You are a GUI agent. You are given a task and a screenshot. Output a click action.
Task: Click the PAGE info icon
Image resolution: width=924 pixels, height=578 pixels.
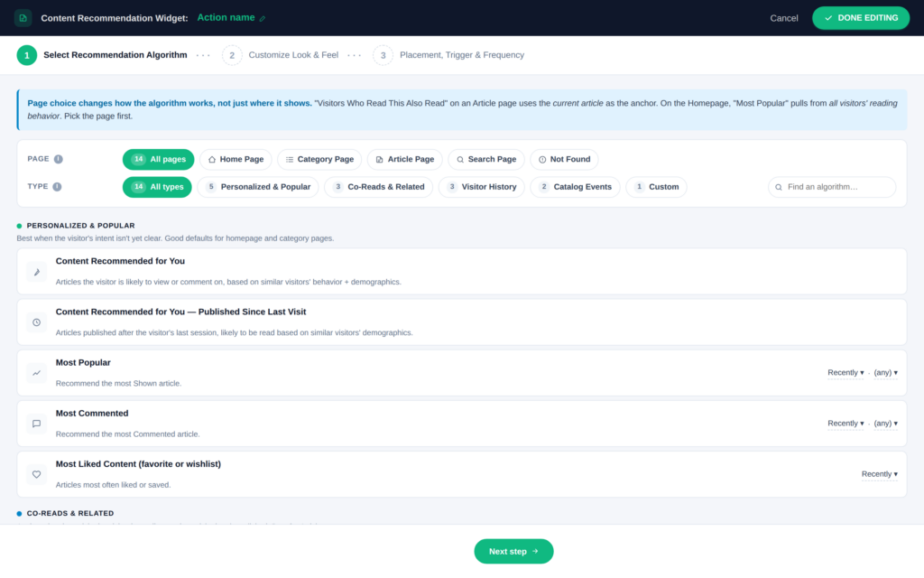coord(59,159)
